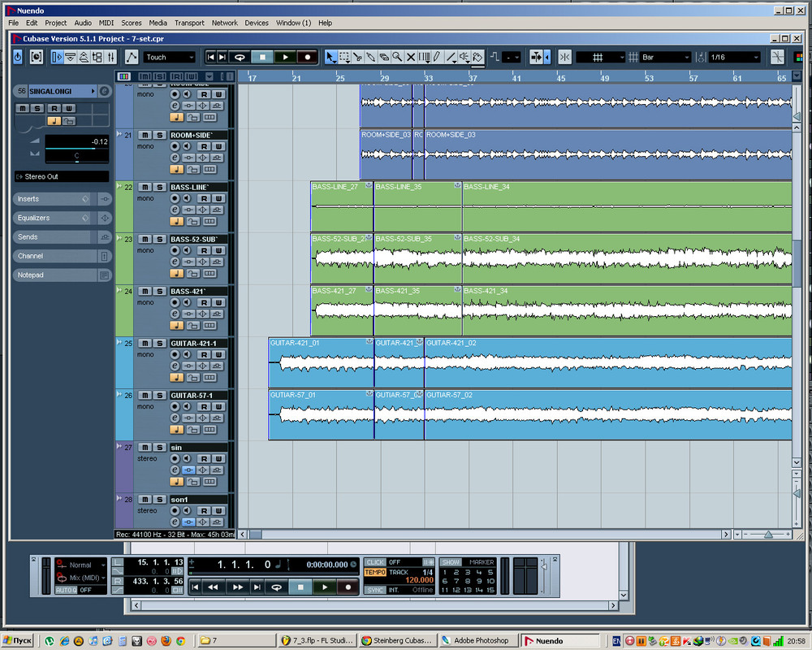Select the Glue tool

371,57
